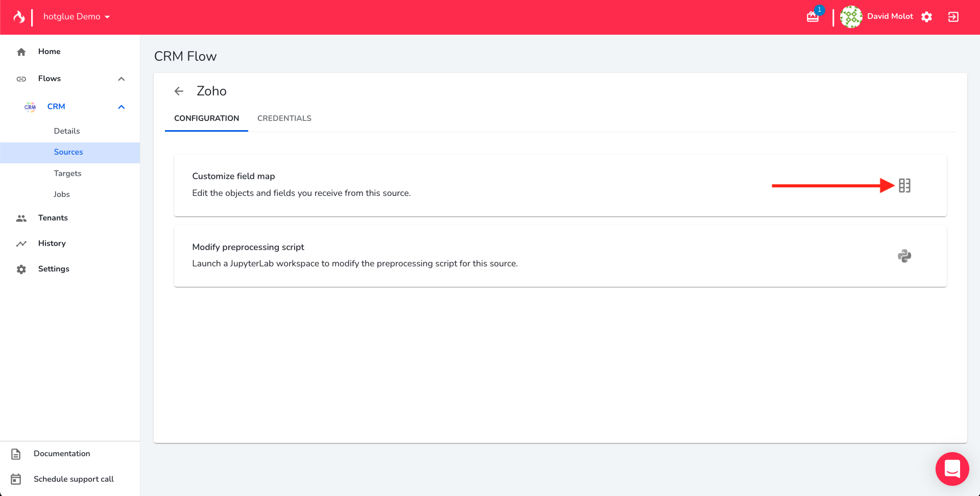Select Flows in the sidebar
Image resolution: width=980 pixels, height=496 pixels.
[x=49, y=79]
